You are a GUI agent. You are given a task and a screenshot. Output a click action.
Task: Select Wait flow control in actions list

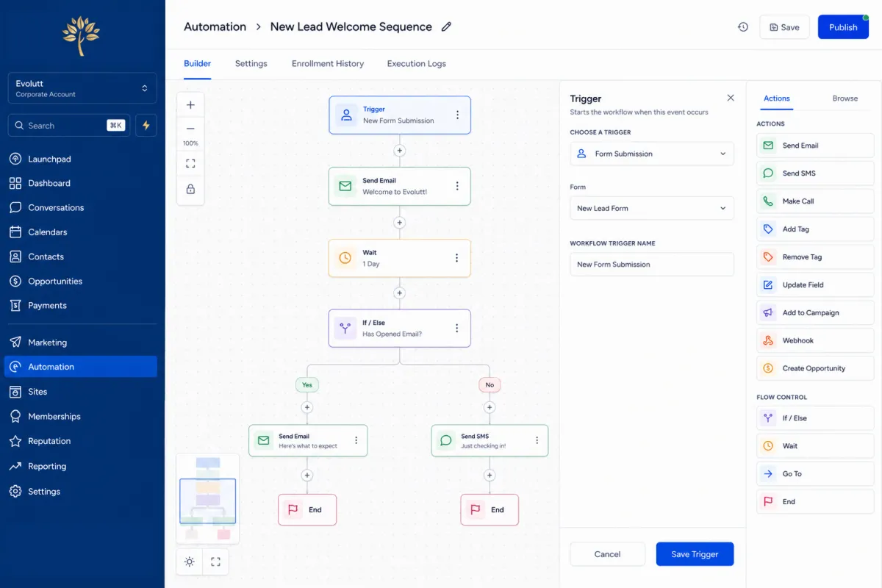(x=815, y=446)
